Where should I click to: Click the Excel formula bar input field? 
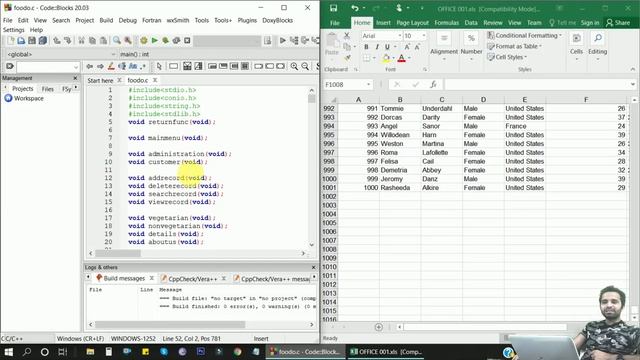(x=536, y=84)
